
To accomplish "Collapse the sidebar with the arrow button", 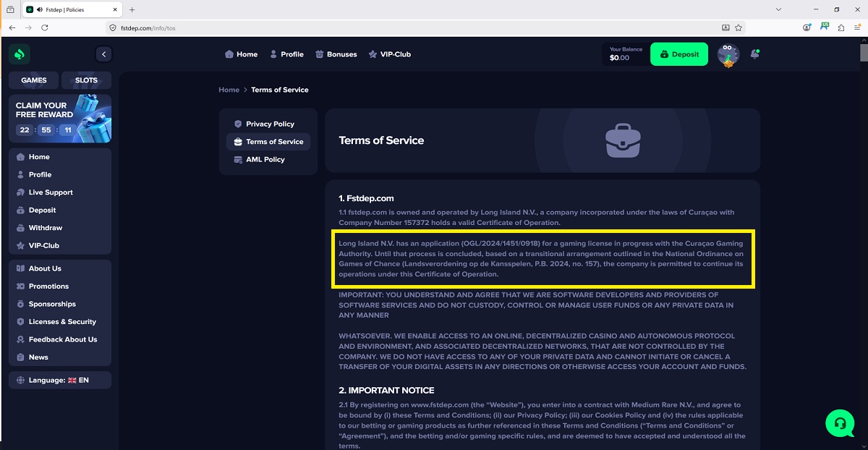I will pos(104,54).
